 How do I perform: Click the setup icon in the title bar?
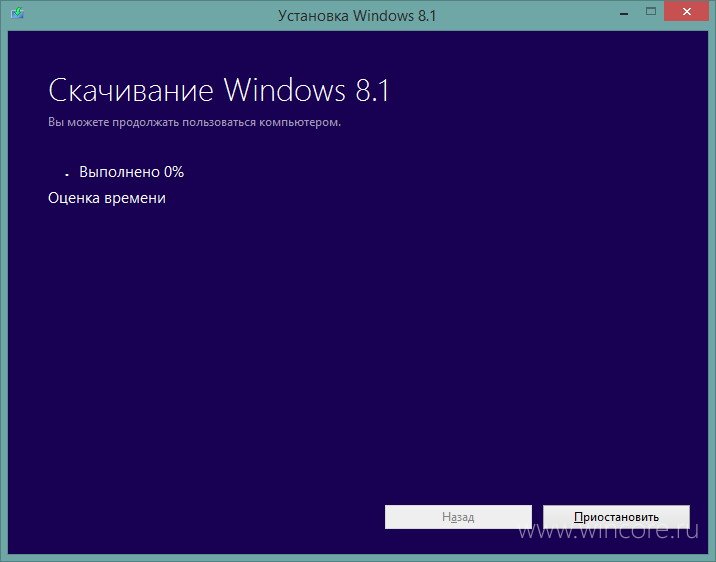click(17, 13)
